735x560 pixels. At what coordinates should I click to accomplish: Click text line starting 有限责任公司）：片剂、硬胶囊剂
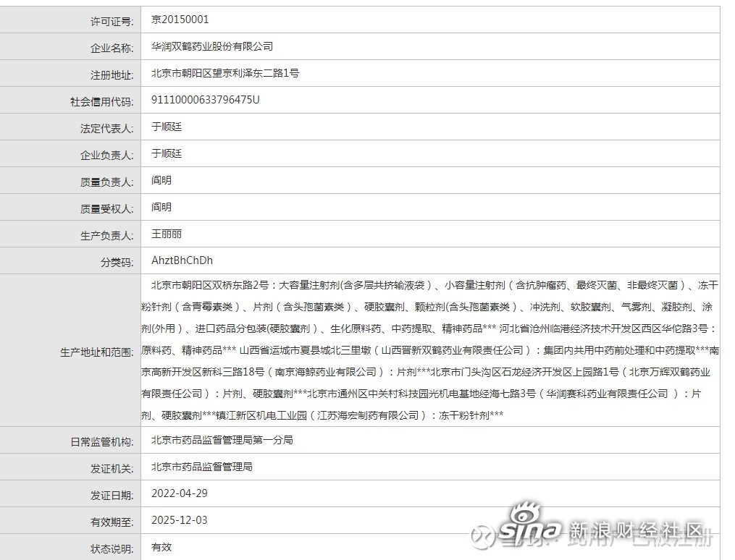(421, 394)
